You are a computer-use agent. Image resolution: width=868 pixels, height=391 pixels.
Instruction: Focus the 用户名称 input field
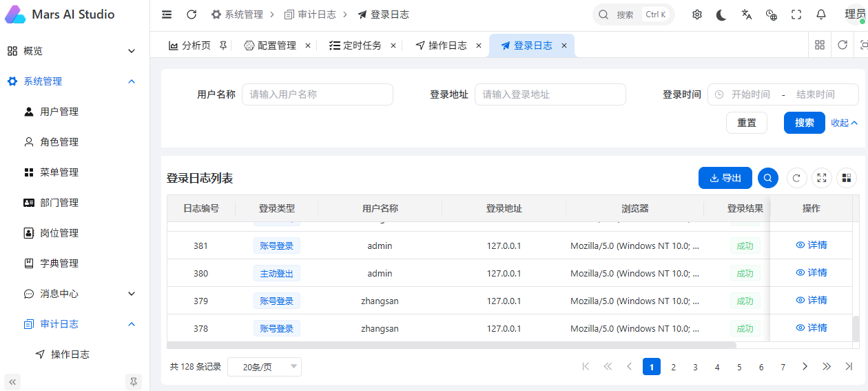(x=318, y=94)
